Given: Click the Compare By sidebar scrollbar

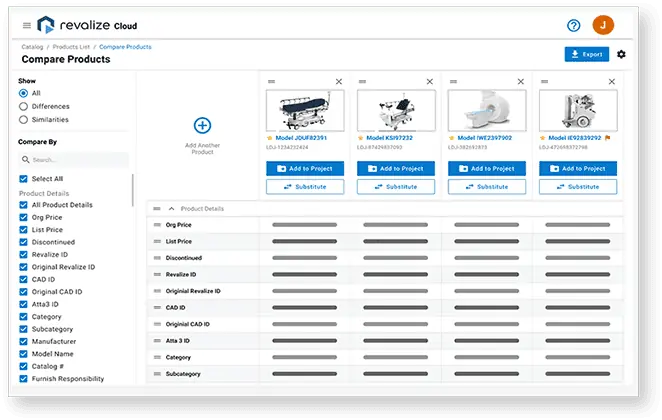Looking at the screenshot, I should [133, 190].
